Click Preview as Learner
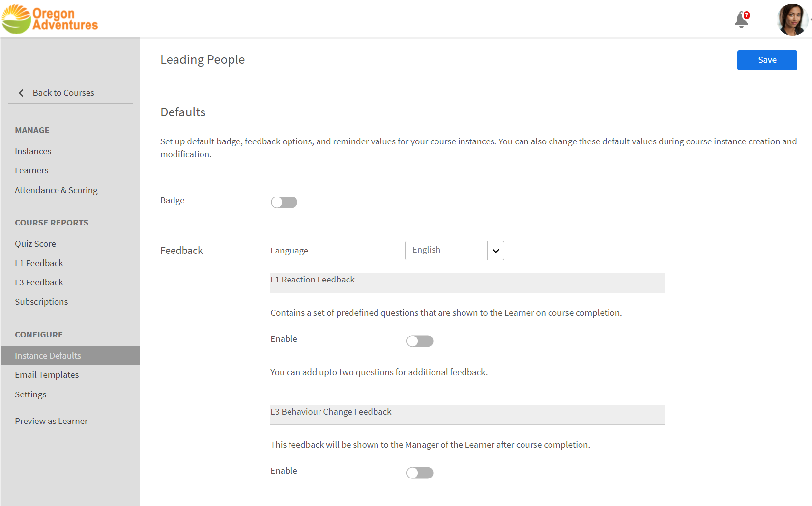 (51, 421)
